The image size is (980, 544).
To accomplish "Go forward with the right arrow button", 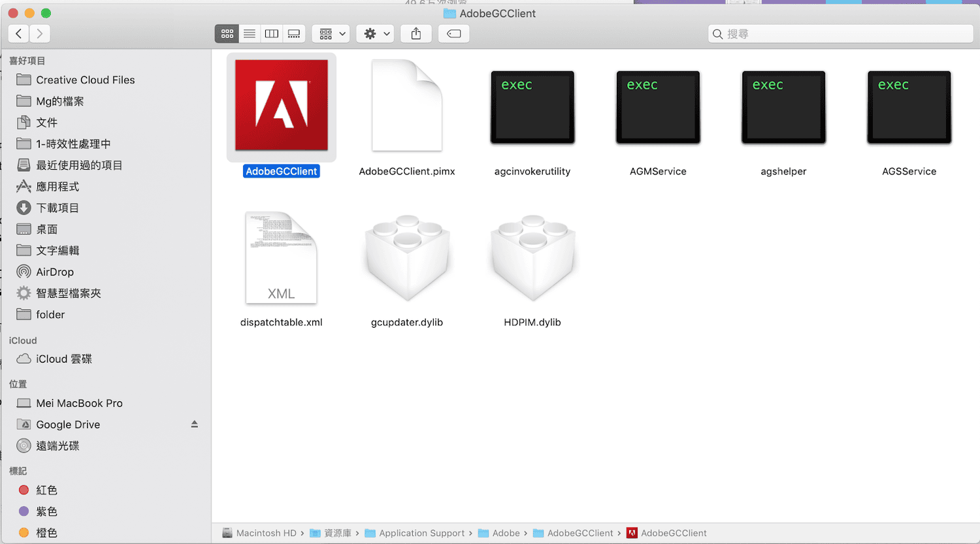I will tap(40, 33).
